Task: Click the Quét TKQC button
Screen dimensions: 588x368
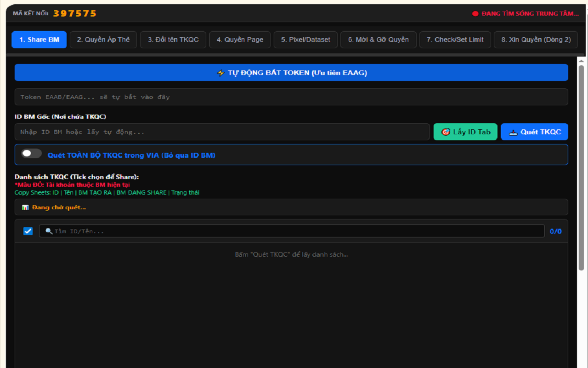Action: 534,132
